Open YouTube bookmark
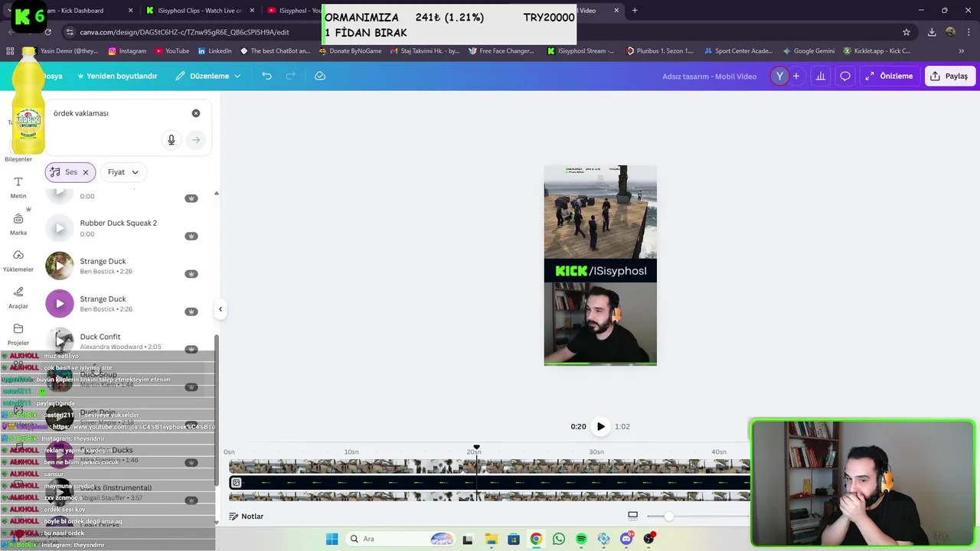 click(171, 51)
